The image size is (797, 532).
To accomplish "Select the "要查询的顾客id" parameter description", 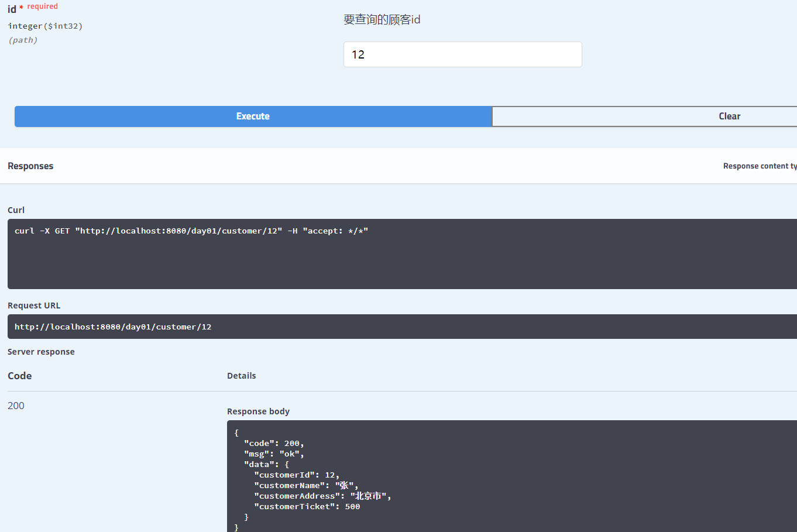I will pos(382,19).
